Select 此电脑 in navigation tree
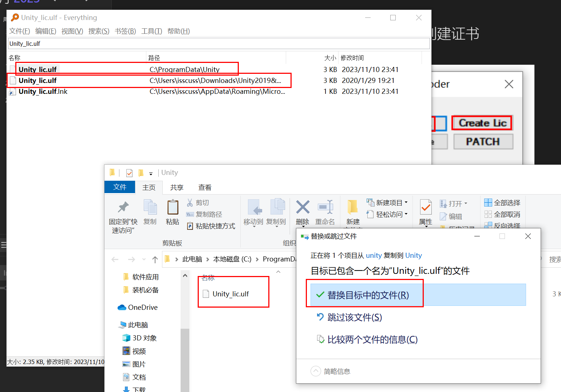Image resolution: width=561 pixels, height=392 pixels. [134, 325]
